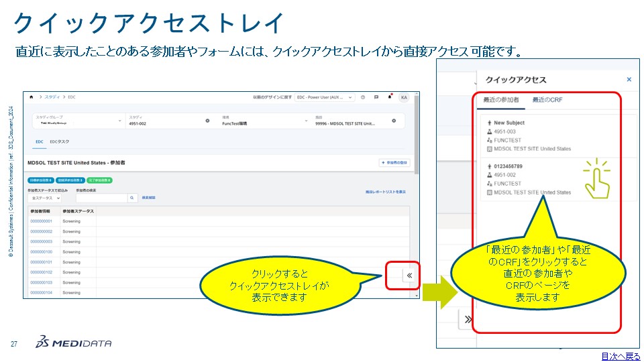The image size is (644, 362).
Task: Open participant 0000000003
Action: [x=41, y=242]
